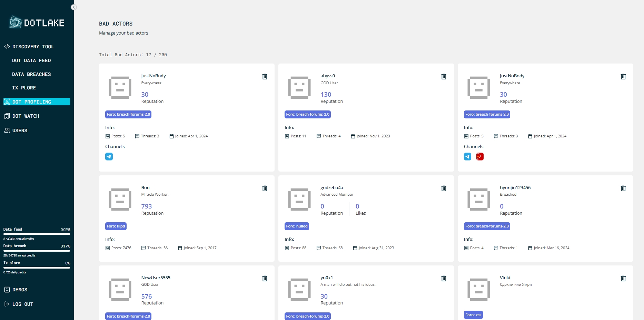Click the abyss0 avatar thumbnail
This screenshot has width=644, height=320.
299,88
